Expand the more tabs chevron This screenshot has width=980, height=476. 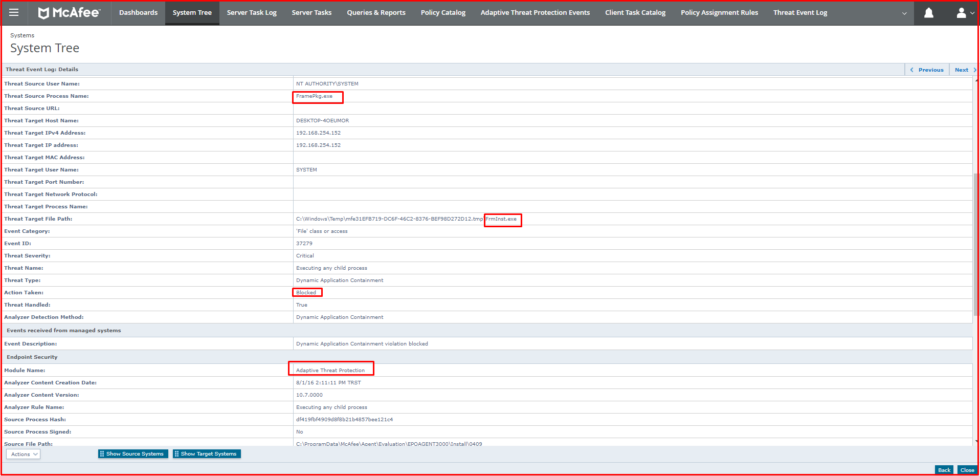904,13
